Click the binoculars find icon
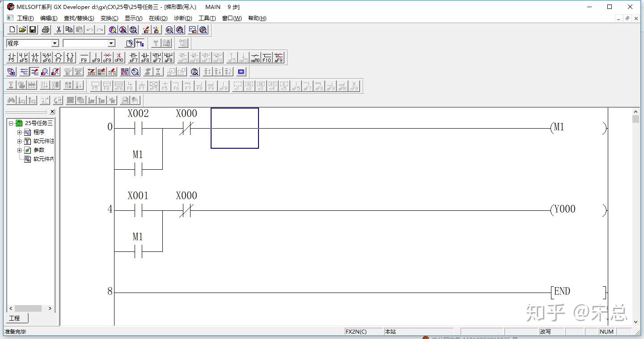The height and width of the screenshot is (339, 644). 12,100
